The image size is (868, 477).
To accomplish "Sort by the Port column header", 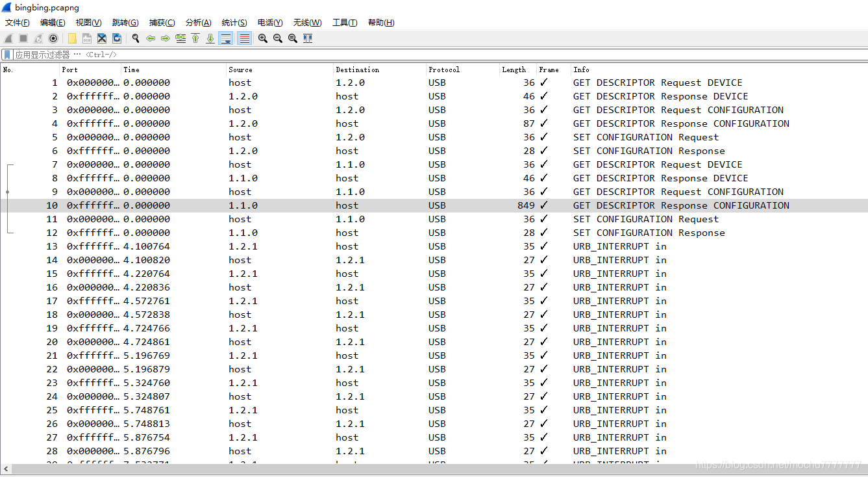I will click(90, 70).
